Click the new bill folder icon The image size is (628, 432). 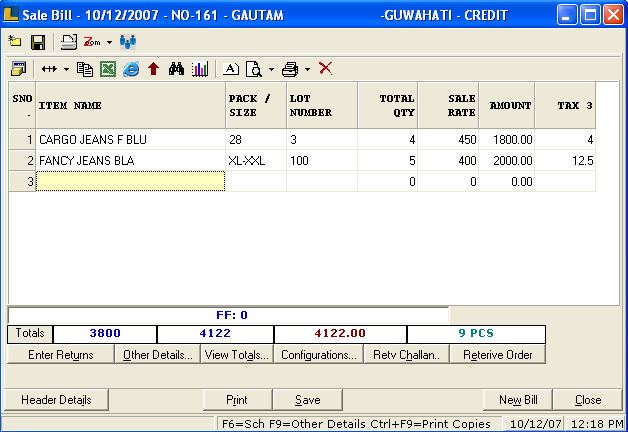click(x=15, y=42)
